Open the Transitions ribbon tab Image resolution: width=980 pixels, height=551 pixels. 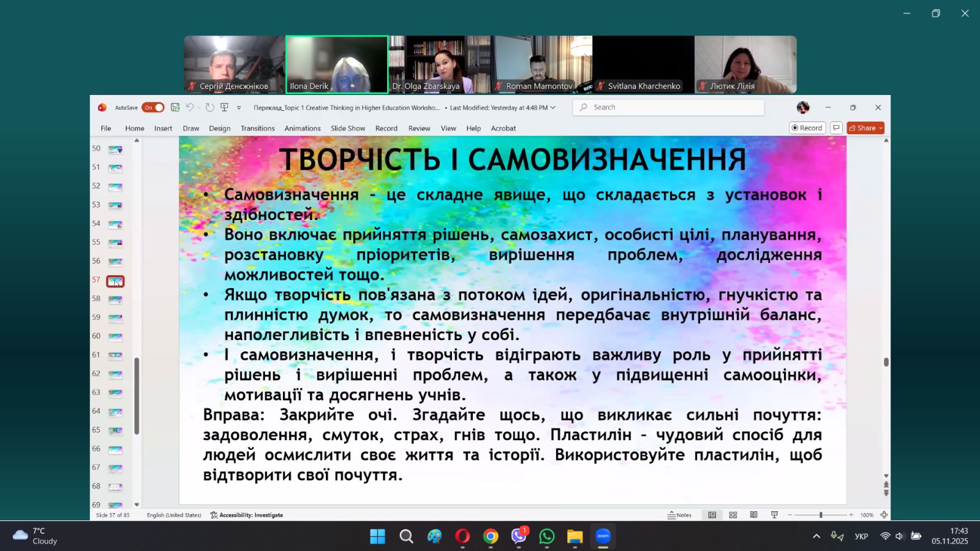257,129
